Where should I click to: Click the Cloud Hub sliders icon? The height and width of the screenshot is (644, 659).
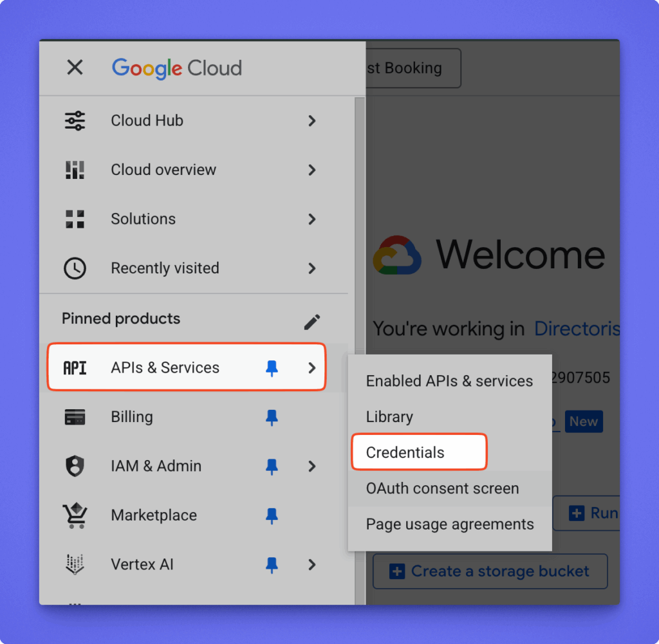(x=75, y=121)
